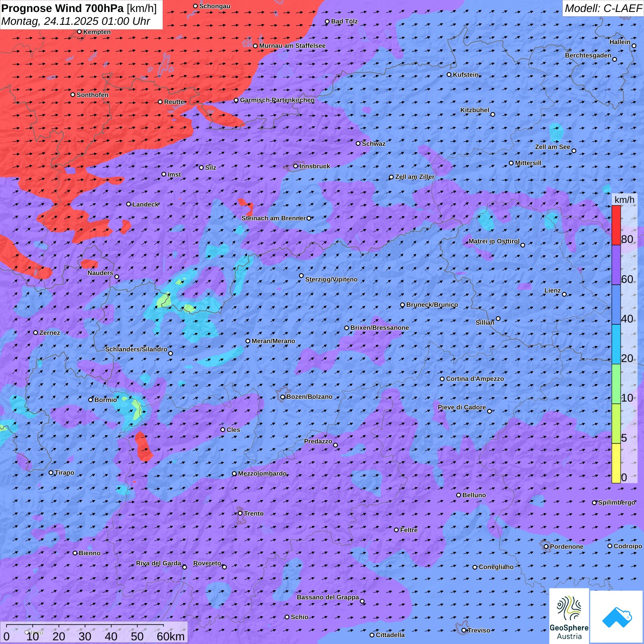The width and height of the screenshot is (644, 644).
Task: Click the 'Riva del Garda' label
Action: pyautogui.click(x=159, y=563)
